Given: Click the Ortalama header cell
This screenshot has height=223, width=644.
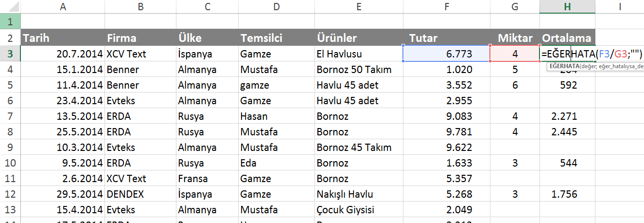Looking at the screenshot, I should pyautogui.click(x=567, y=38).
